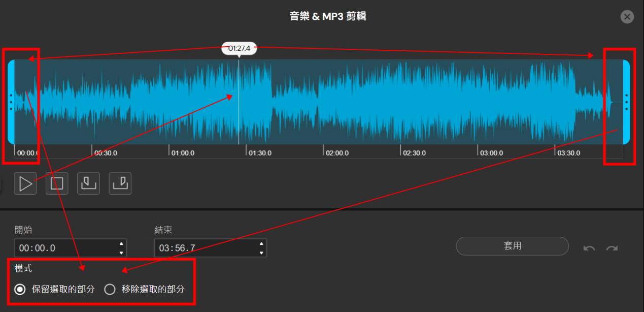
Task: Click the 音樂 & MP3 剪輯 title text
Action: click(x=328, y=16)
